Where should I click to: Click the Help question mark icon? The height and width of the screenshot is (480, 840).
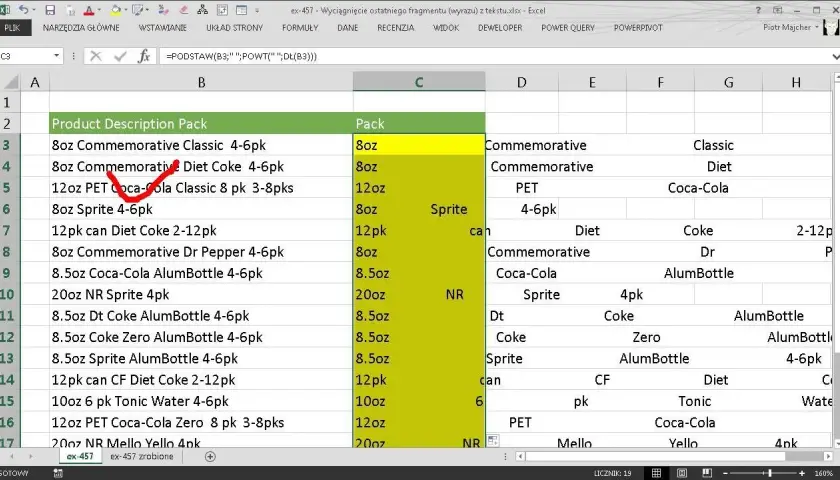click(758, 10)
